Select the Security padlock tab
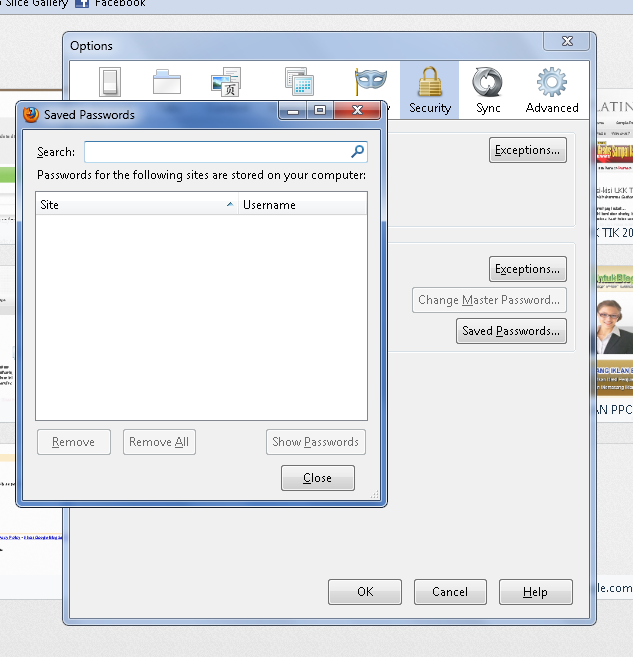 coord(430,90)
